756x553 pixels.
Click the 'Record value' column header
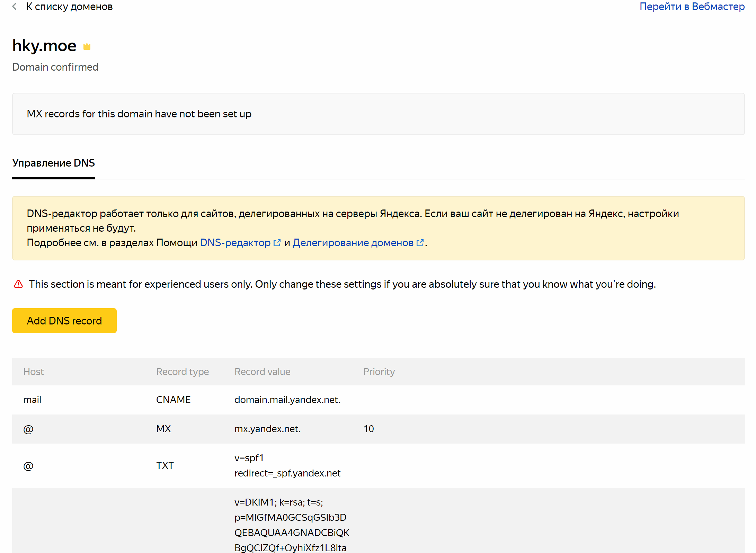[263, 372]
